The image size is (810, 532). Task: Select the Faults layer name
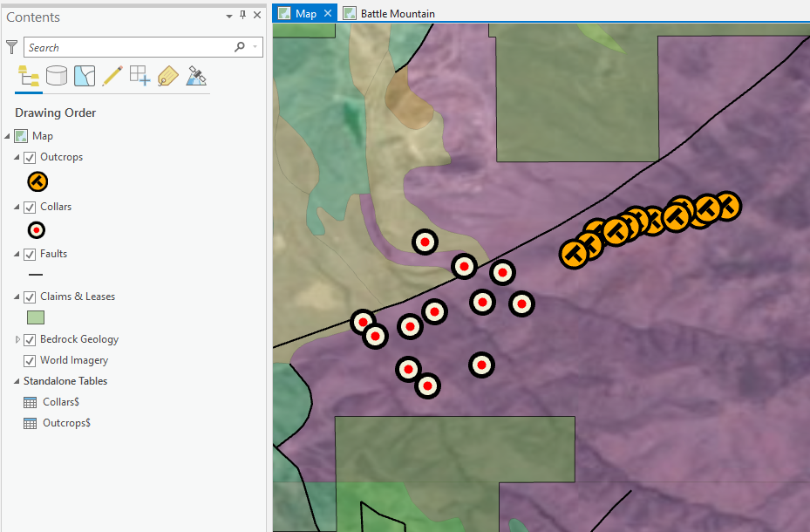[x=54, y=254]
